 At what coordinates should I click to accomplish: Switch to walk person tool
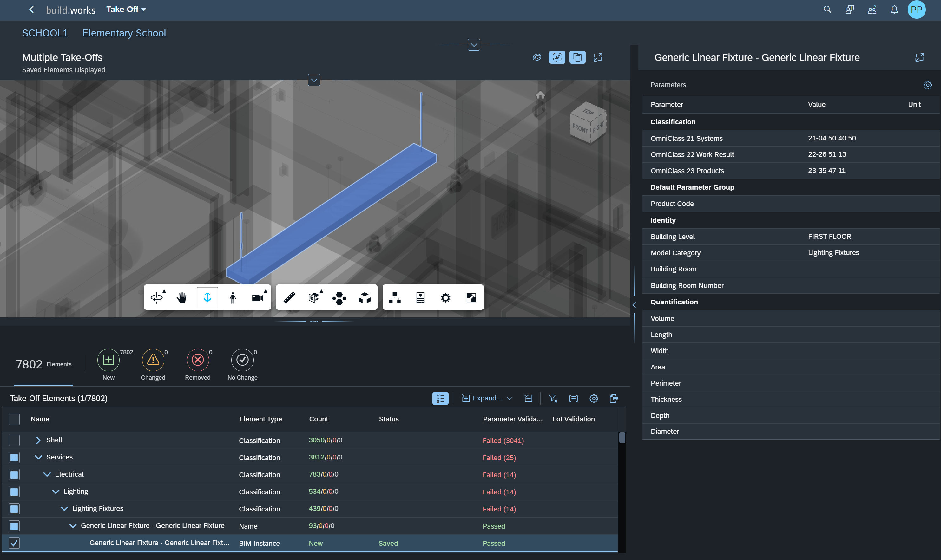pyautogui.click(x=233, y=297)
